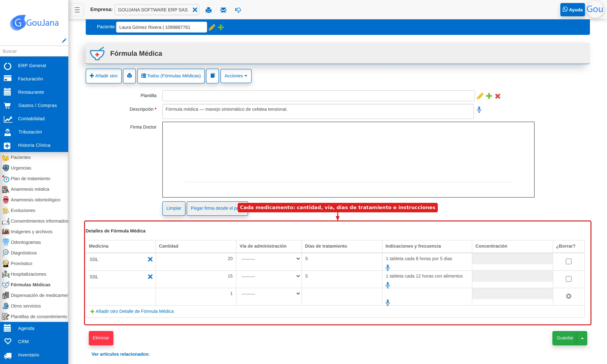
Task: Click the green plus icon beside Plantilla
Action: pos(489,96)
